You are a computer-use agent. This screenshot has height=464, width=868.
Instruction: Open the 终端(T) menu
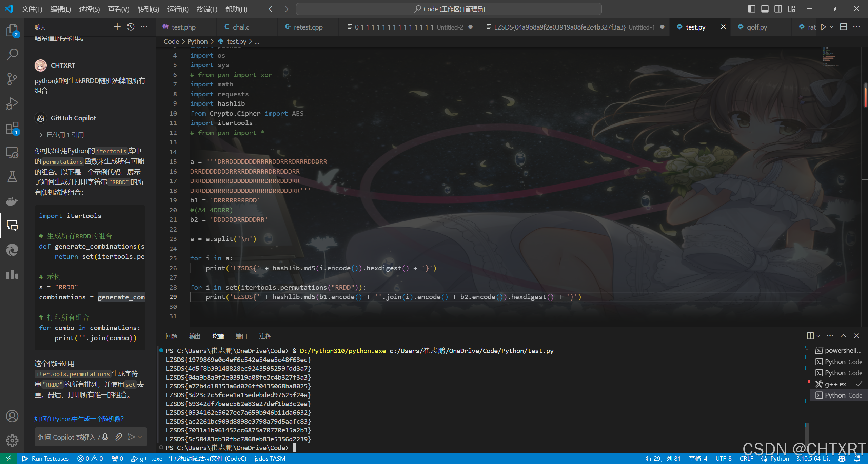[207, 9]
